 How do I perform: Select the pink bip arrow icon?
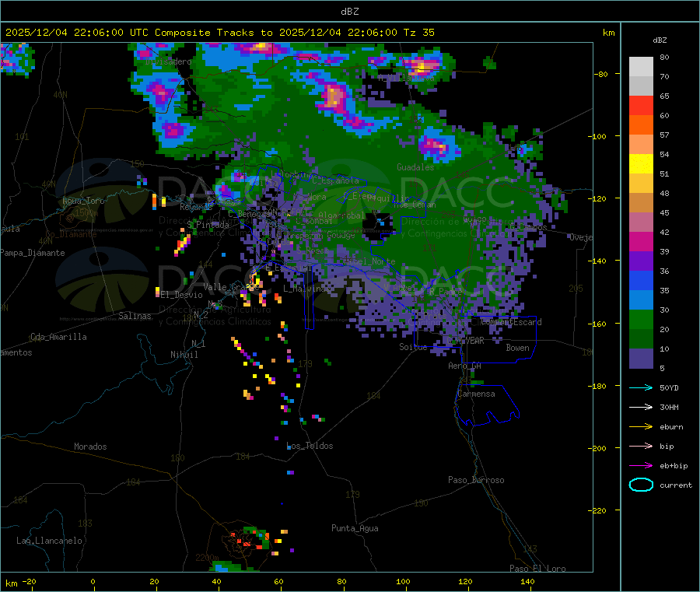click(641, 446)
